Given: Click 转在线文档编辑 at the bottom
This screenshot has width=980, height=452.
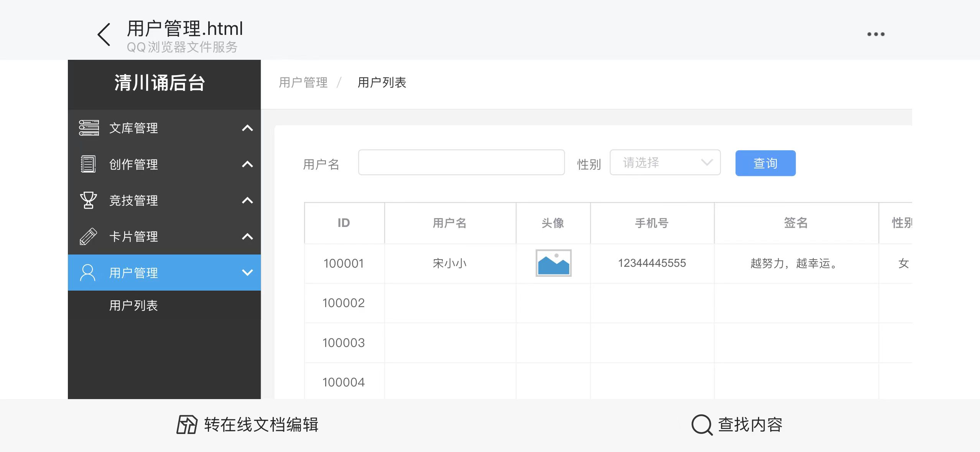Looking at the screenshot, I should pyautogui.click(x=248, y=425).
